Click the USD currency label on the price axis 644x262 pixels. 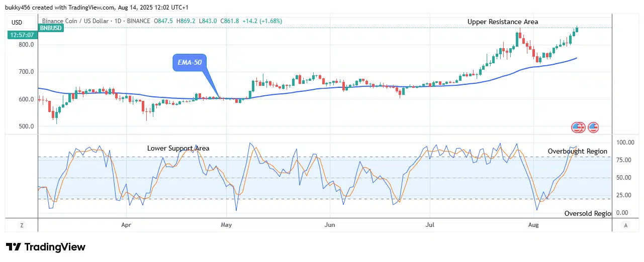tap(16, 22)
